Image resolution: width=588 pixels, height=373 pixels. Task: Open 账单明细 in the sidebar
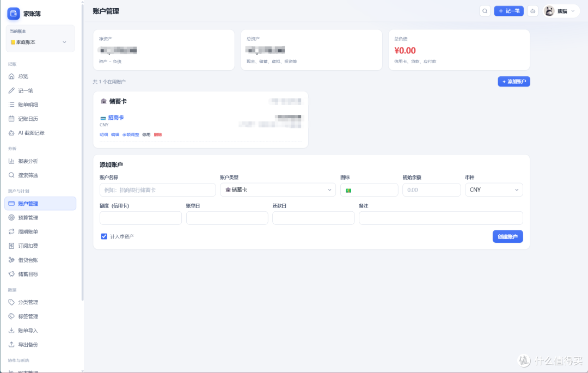40,105
